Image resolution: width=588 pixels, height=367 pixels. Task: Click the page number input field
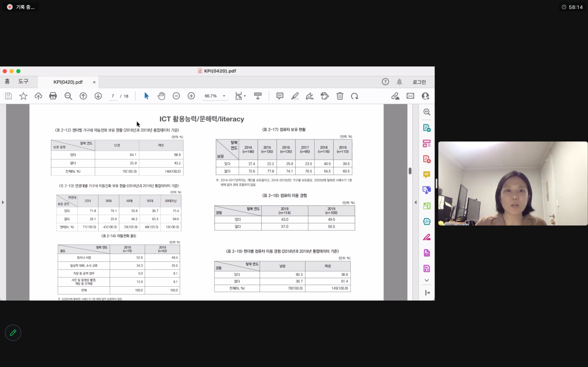click(x=113, y=96)
